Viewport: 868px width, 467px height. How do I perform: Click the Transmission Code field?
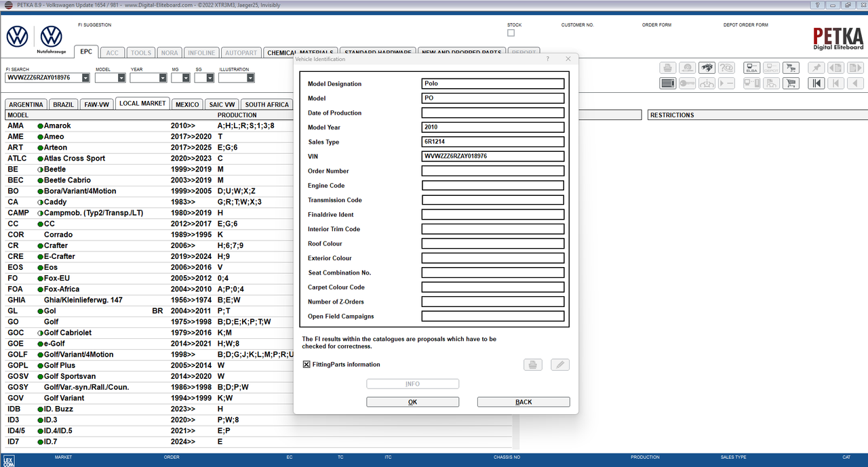pos(493,200)
